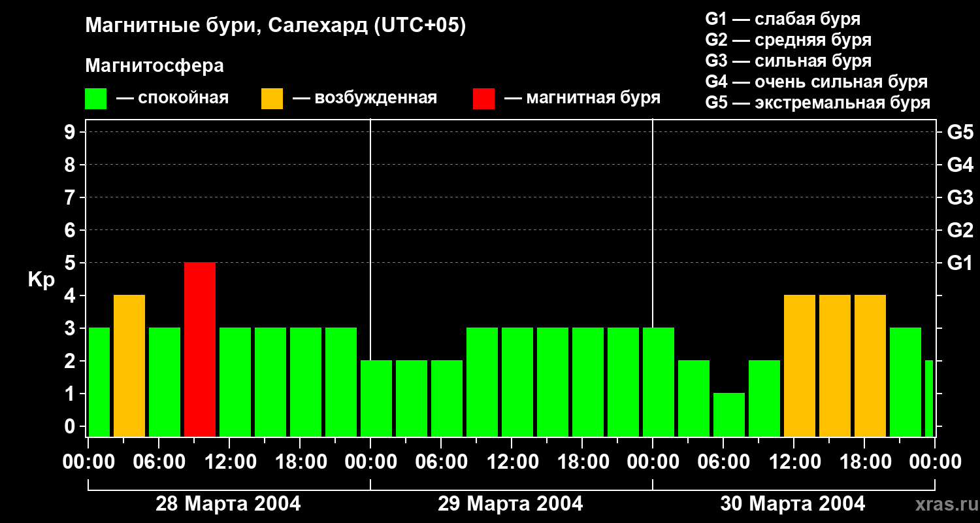The image size is (980, 523).
Task: Select the red Kp 5 bar on 28 March
Action: click(200, 349)
